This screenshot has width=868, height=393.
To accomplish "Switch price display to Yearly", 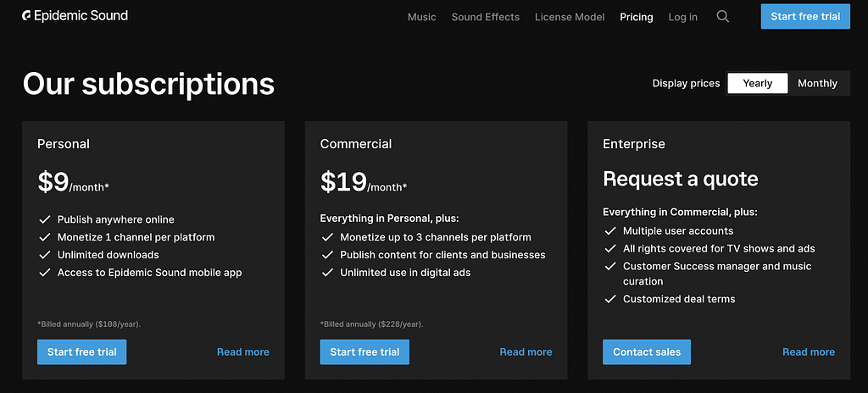I will tap(757, 83).
